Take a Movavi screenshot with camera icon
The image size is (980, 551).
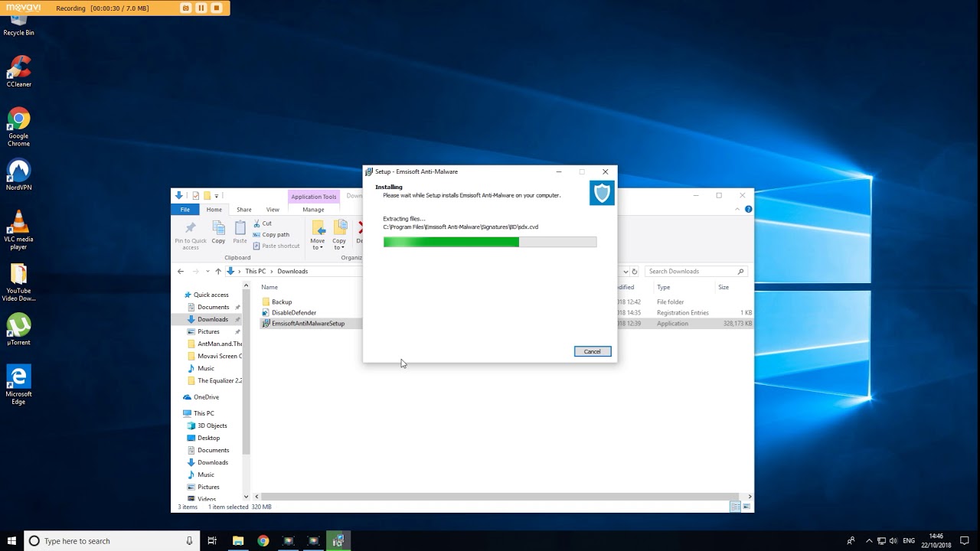185,8
